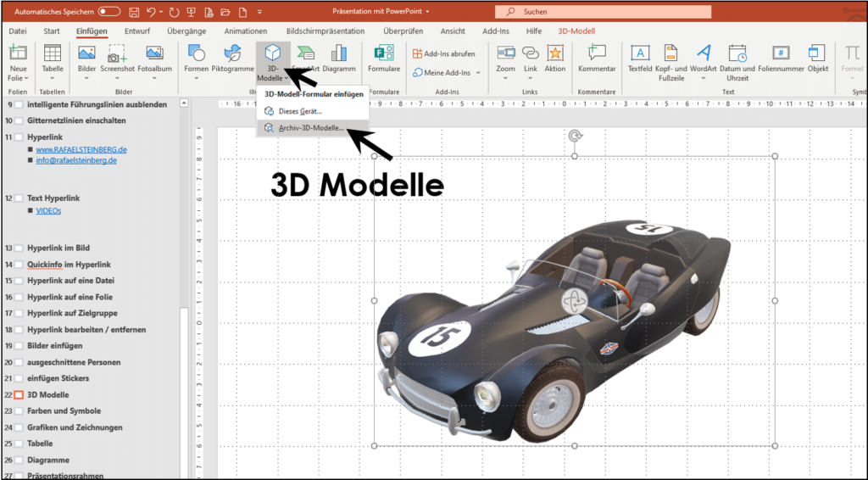
Task: Click slide icon for Bilder einfügen
Action: (x=19, y=345)
